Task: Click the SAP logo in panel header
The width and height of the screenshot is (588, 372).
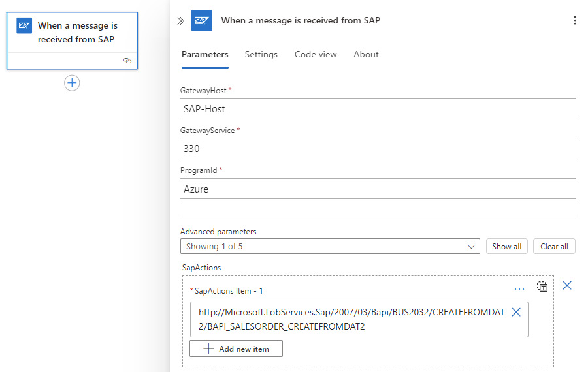Action: tap(202, 21)
